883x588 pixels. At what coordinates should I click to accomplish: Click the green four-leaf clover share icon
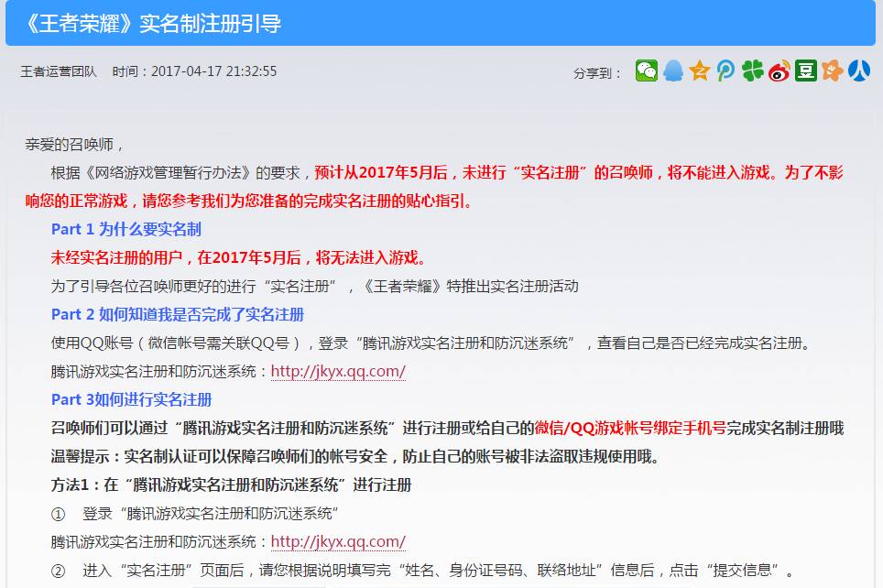pyautogui.click(x=753, y=71)
